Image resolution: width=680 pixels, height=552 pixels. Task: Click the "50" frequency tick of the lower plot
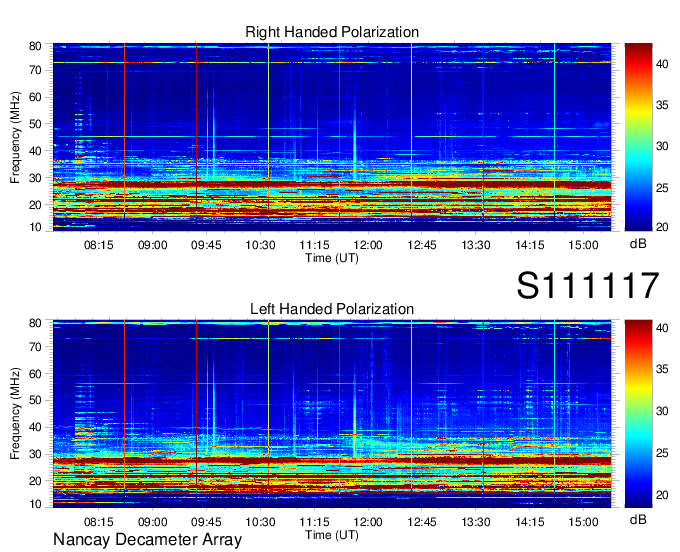click(x=35, y=400)
